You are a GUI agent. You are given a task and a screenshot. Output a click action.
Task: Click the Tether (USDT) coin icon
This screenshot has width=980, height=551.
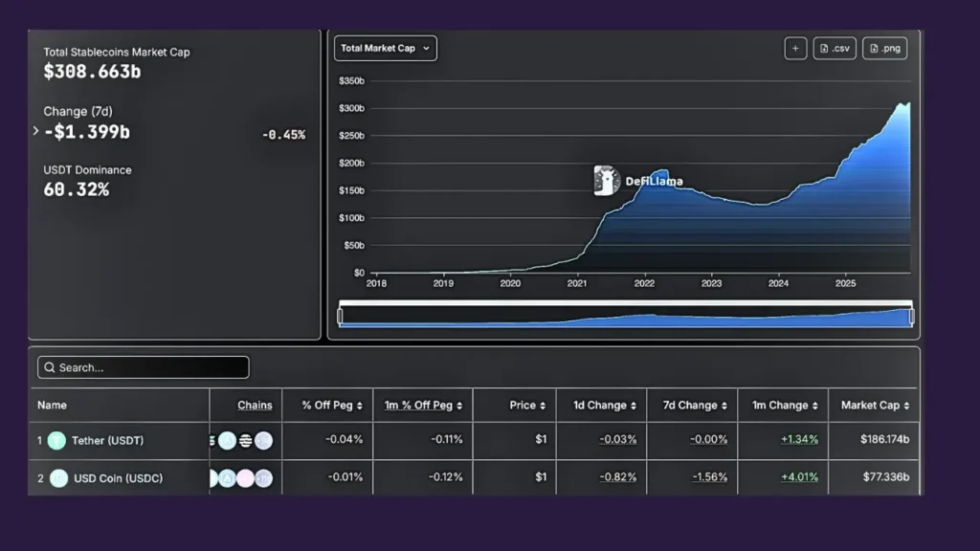click(x=57, y=441)
